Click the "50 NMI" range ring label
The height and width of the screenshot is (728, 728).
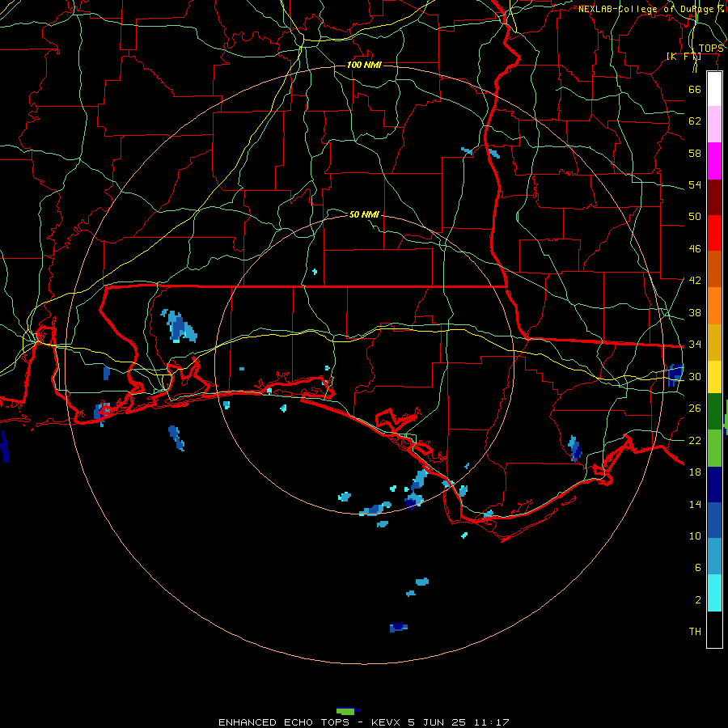click(364, 214)
